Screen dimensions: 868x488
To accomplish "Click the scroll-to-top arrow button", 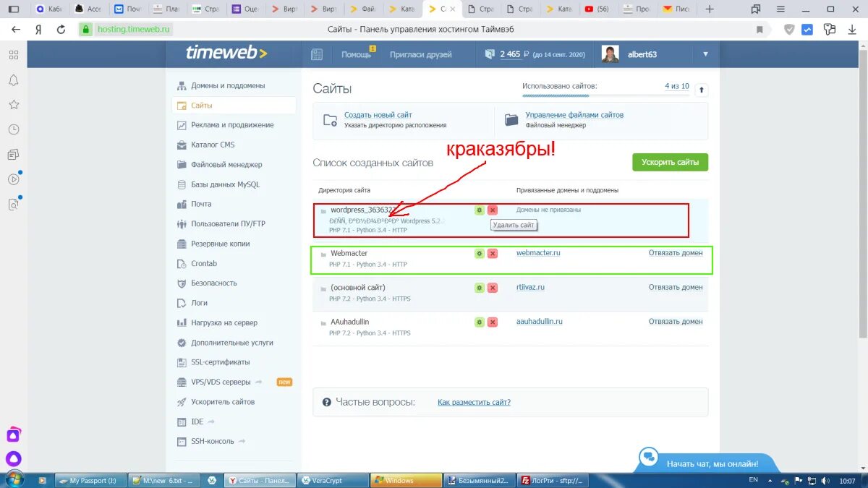I will click(701, 90).
